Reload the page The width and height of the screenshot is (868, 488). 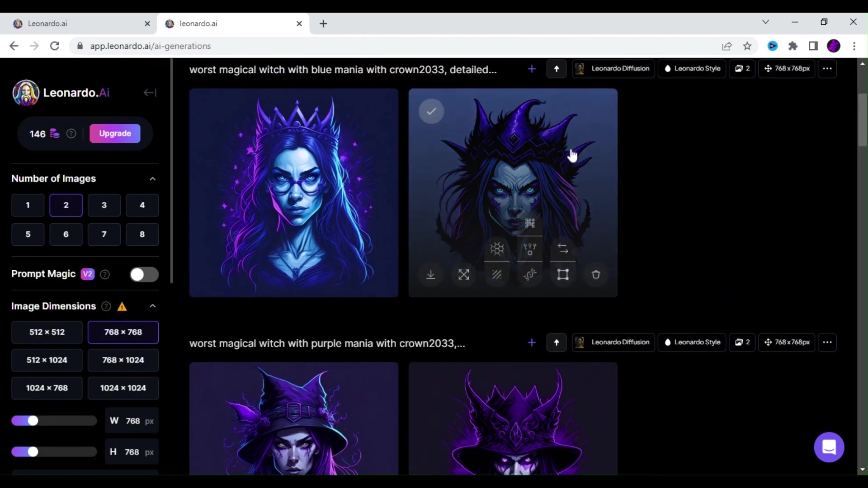(55, 46)
